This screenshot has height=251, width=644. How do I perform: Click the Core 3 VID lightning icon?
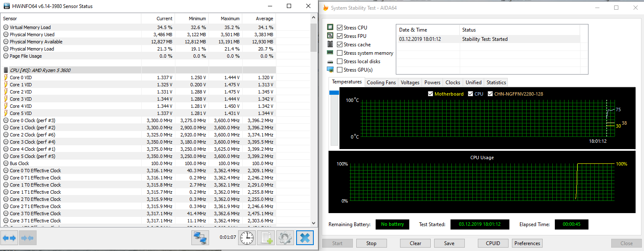(x=6, y=99)
